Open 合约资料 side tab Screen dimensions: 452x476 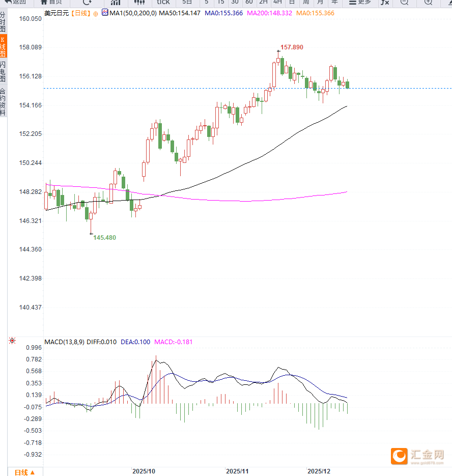(x=3, y=102)
